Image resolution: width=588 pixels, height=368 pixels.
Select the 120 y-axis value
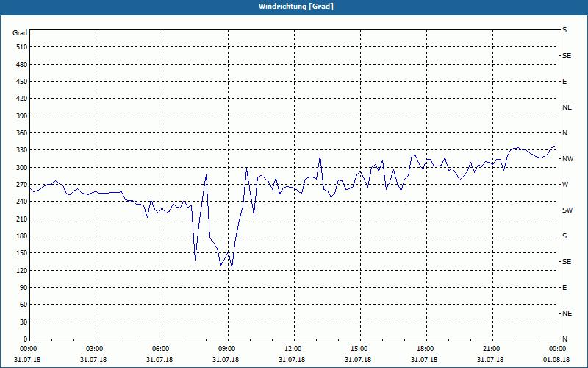(22, 271)
